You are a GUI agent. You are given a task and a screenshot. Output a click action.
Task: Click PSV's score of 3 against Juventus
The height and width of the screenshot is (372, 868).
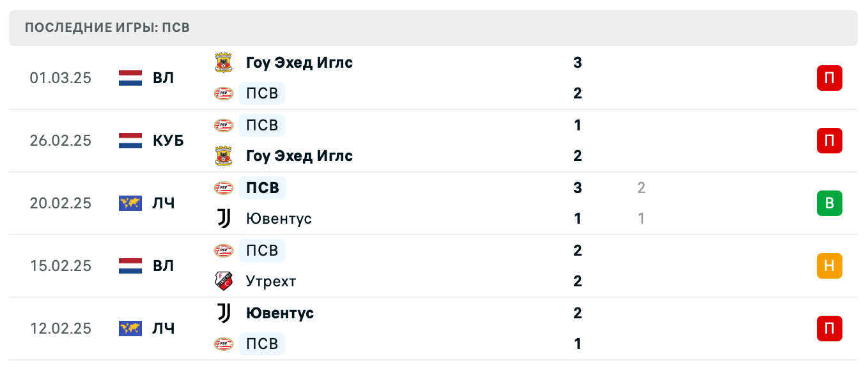pos(578,188)
